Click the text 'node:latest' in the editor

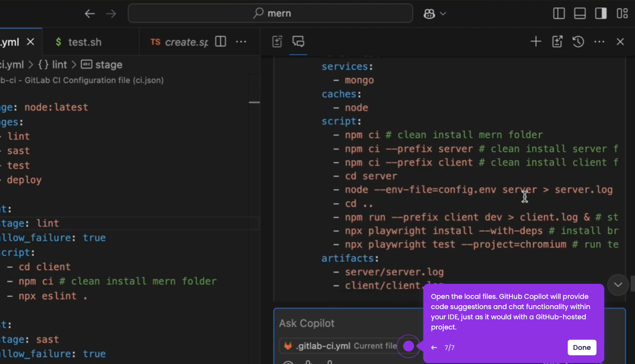click(x=56, y=107)
